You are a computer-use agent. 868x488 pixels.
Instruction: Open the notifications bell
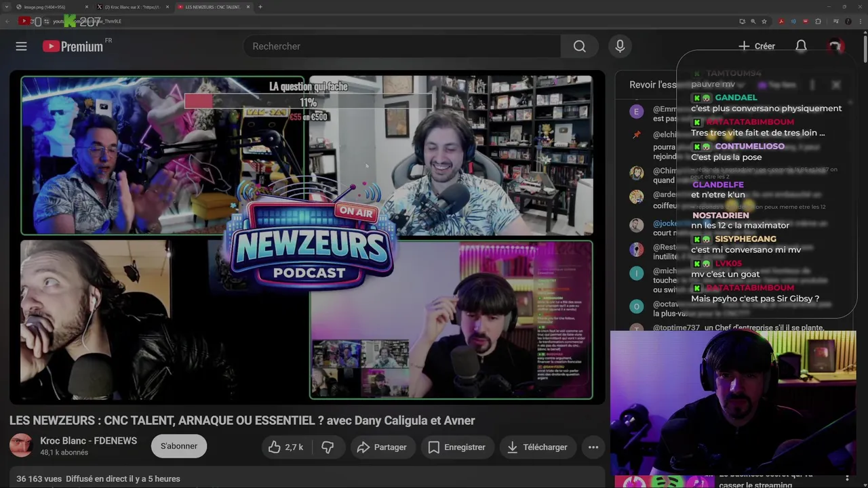click(801, 46)
